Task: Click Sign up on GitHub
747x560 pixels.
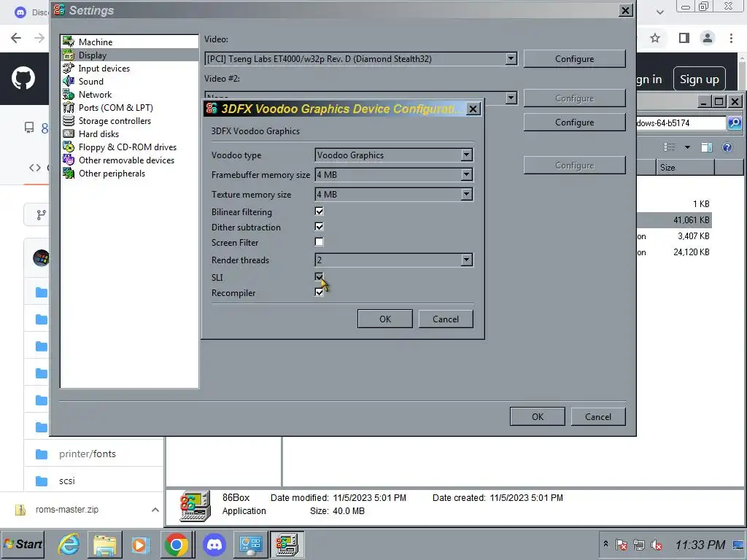Action: tap(699, 79)
